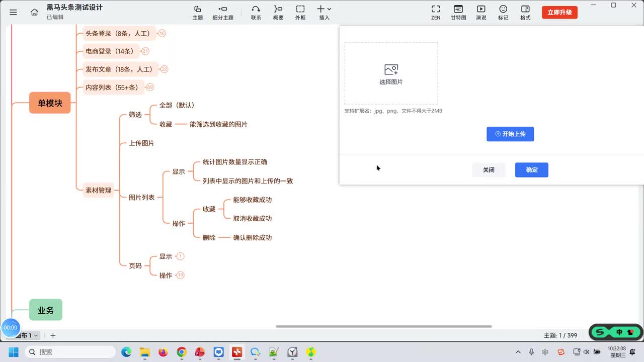
Task: Open the Gantt chart (甘特图) view
Action: click(458, 13)
